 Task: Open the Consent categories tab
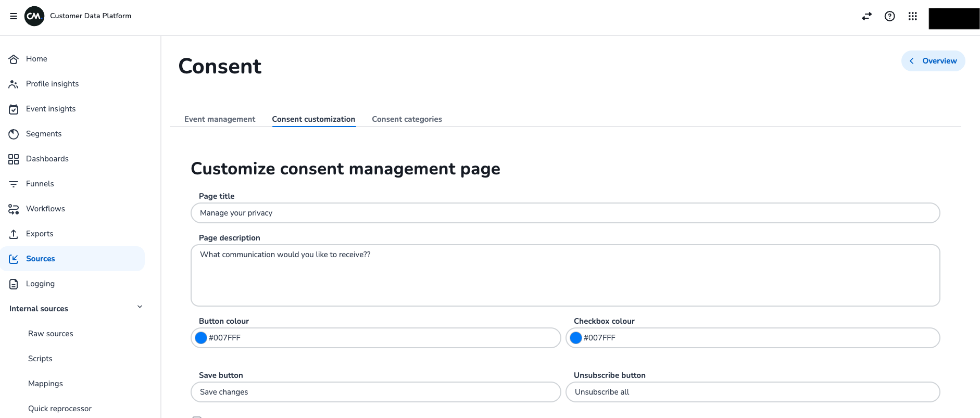407,119
